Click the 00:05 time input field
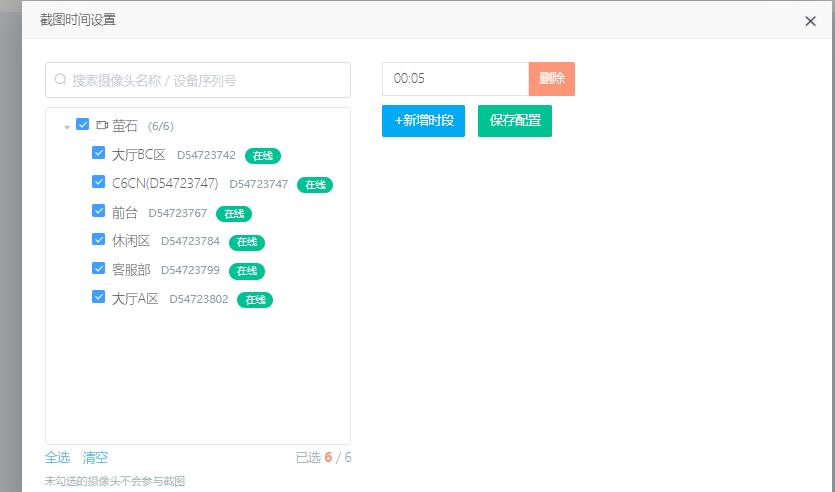The height and width of the screenshot is (492, 835). (x=455, y=79)
